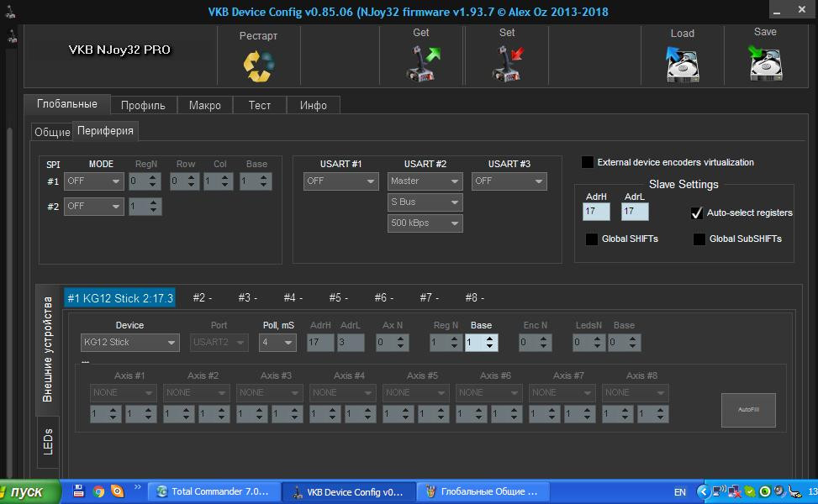Open the Axis #1 NONE dropdown

(x=123, y=392)
